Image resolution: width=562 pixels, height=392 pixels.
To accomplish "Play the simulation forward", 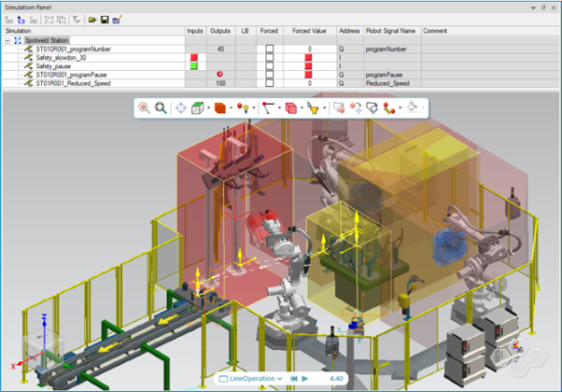I will tap(305, 378).
